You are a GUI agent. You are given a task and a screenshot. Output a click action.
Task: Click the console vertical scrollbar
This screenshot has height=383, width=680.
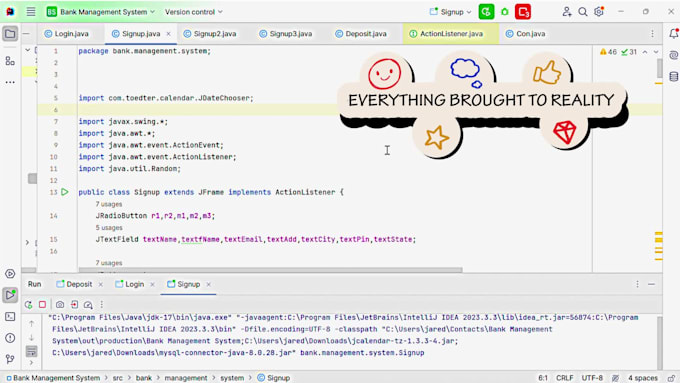660,343
